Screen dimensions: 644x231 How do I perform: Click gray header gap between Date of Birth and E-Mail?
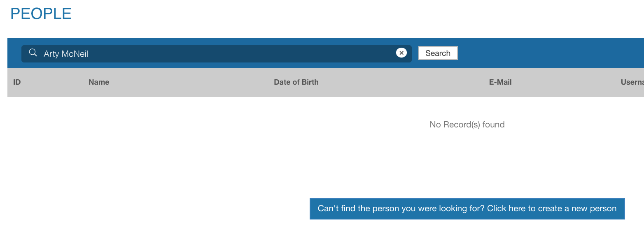coord(404,82)
